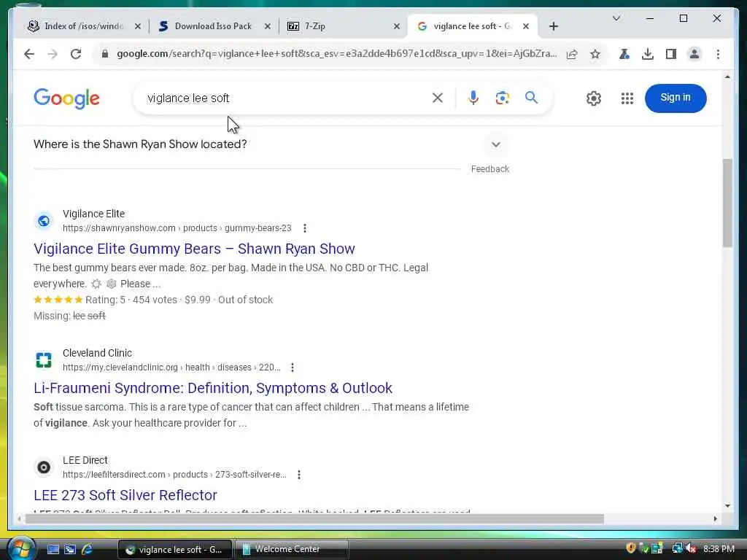The image size is (747, 560).
Task: Open a new tab with plus button
Action: click(553, 27)
